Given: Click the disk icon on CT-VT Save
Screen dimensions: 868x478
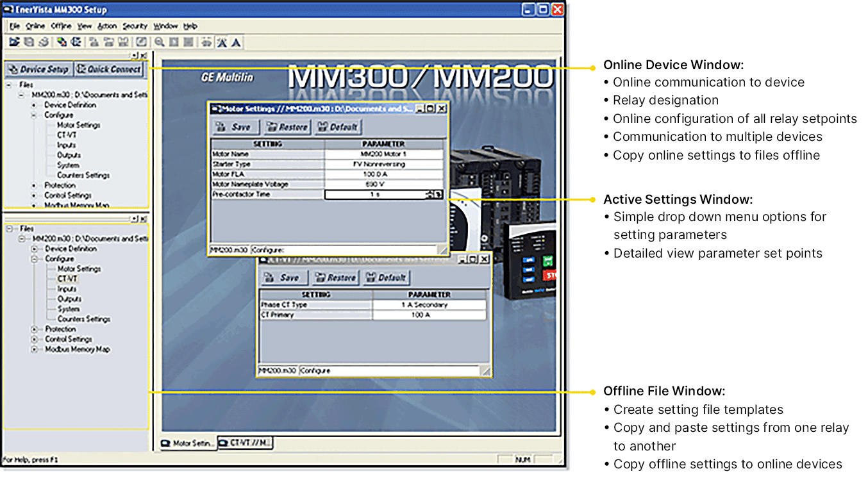Looking at the screenshot, I should (270, 278).
